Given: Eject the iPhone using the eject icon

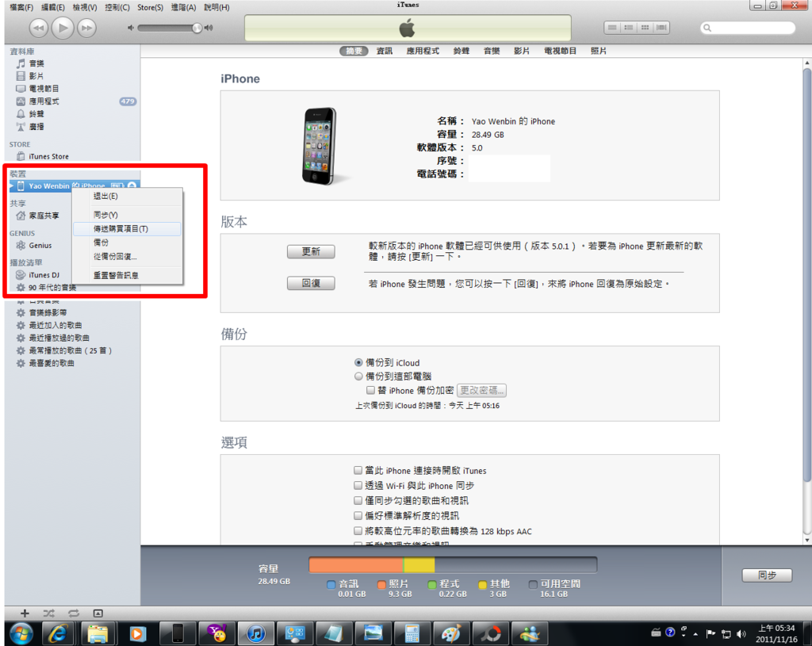Looking at the screenshot, I should tap(132, 185).
